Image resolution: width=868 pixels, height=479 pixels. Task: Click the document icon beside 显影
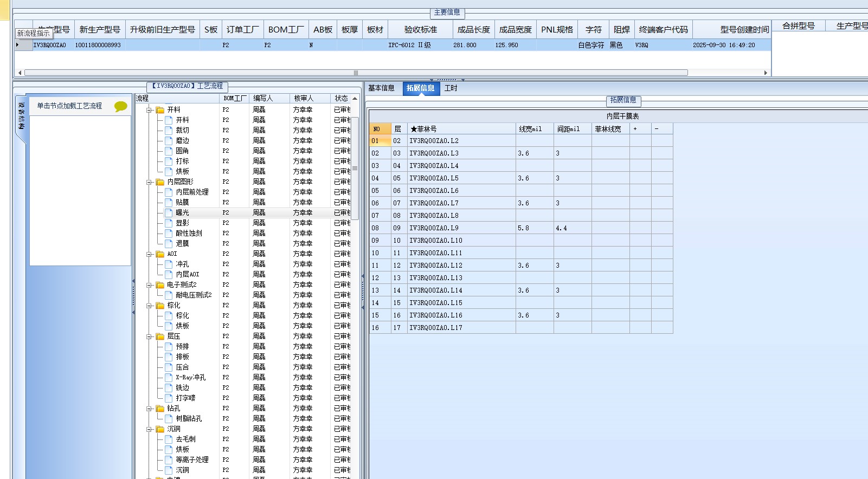pyautogui.click(x=169, y=223)
